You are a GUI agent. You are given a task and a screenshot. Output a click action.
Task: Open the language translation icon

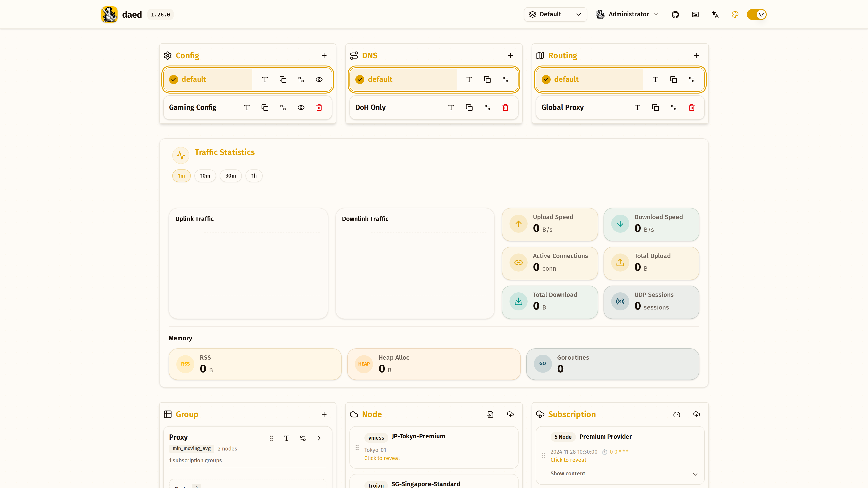(715, 14)
